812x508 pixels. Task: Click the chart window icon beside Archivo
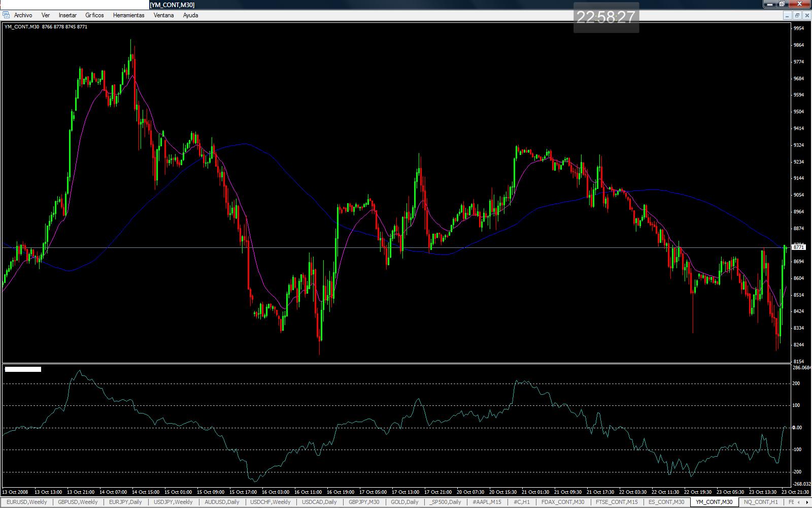click(6, 15)
